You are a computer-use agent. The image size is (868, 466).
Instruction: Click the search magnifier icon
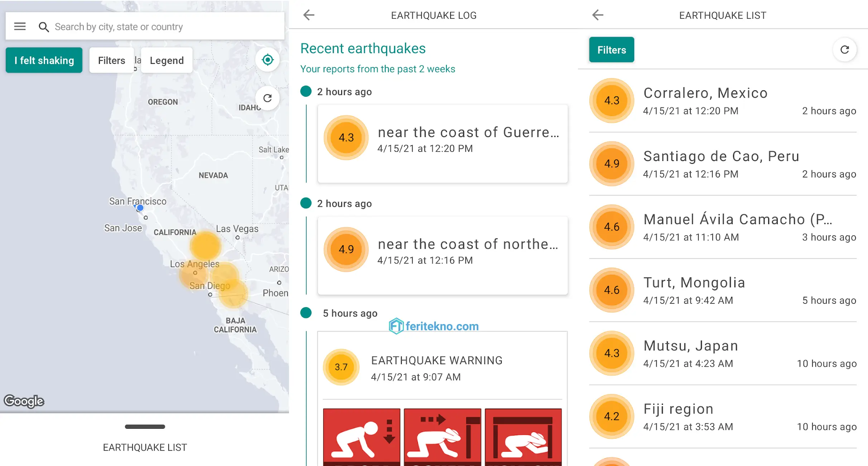[x=44, y=27]
